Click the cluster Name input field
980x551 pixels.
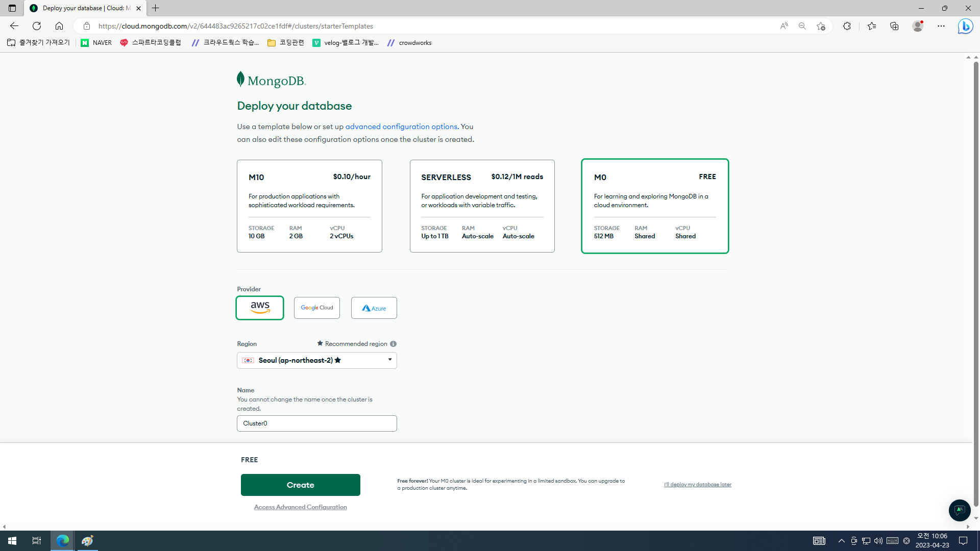click(x=317, y=423)
